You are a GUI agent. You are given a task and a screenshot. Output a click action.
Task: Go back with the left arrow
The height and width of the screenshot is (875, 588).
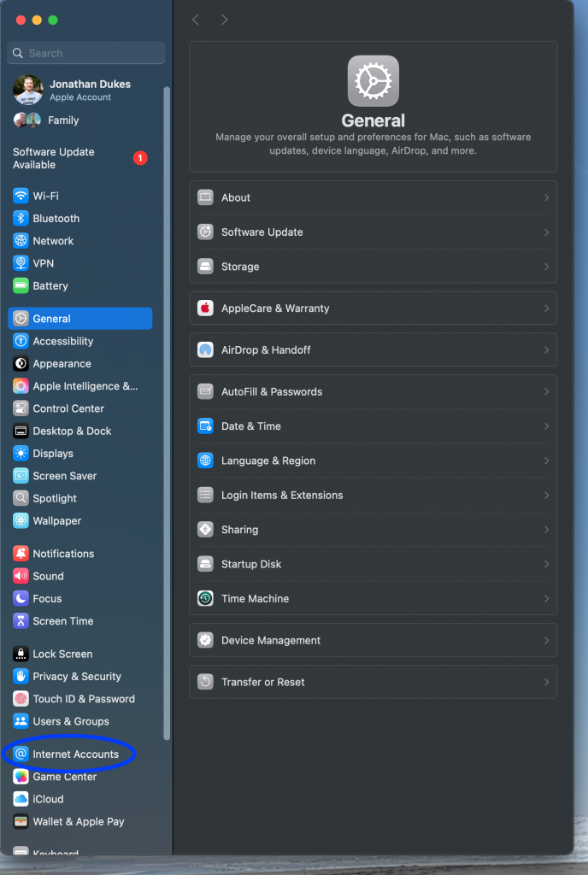coord(196,20)
